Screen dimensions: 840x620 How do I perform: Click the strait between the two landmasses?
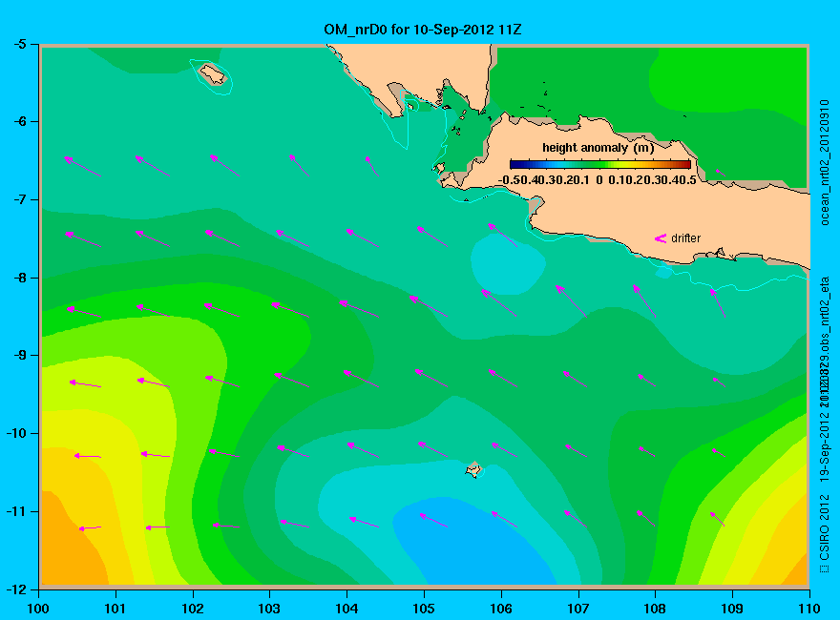(x=466, y=132)
